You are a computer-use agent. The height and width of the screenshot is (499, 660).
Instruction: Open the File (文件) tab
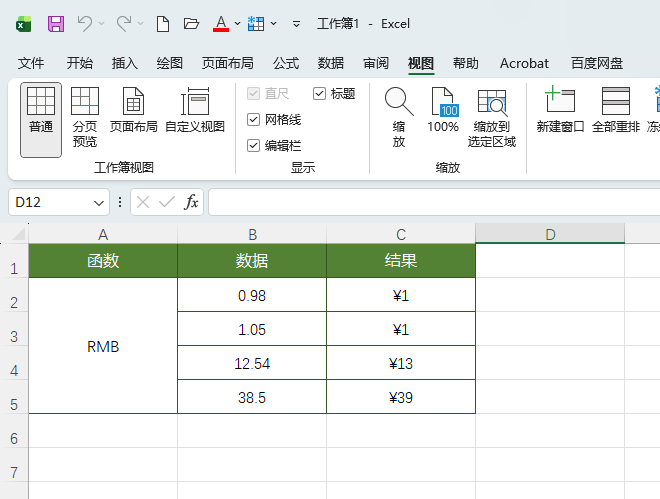(x=31, y=63)
